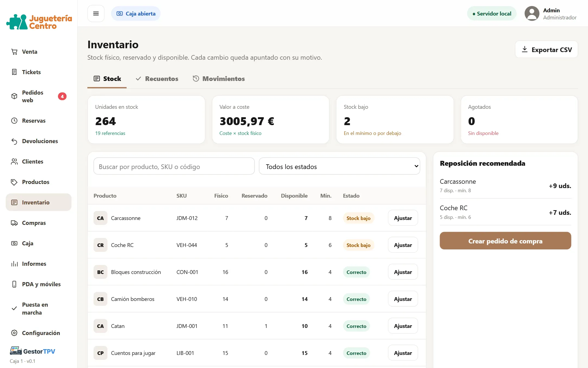Click the search field for producto, SKU o código
This screenshot has width=588, height=368.
coord(174,166)
